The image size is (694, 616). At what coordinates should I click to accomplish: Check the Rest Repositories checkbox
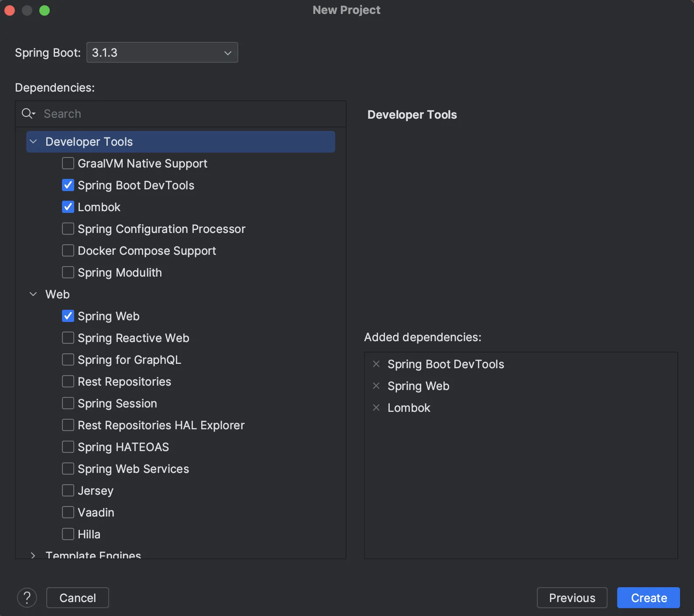click(x=68, y=381)
